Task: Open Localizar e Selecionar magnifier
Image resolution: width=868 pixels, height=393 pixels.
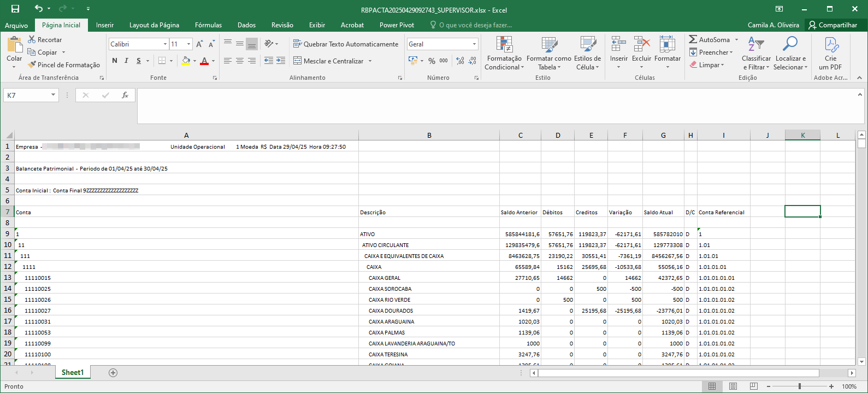Action: point(790,44)
